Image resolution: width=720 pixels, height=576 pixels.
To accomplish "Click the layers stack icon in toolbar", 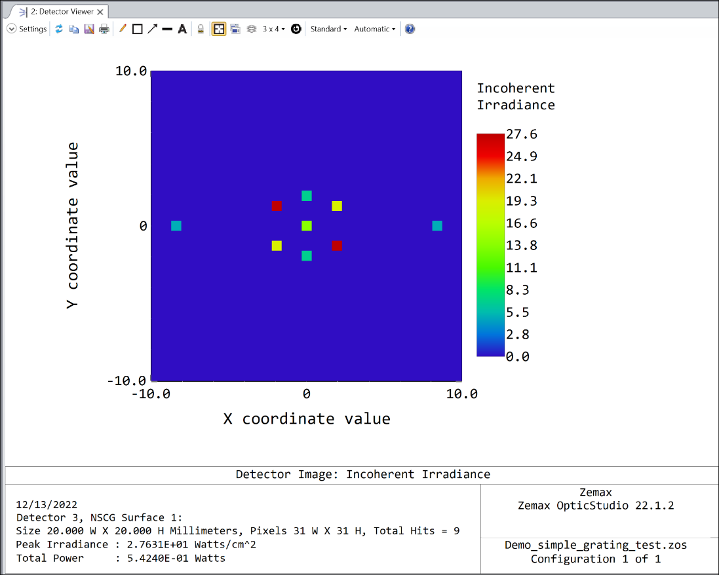I will [x=252, y=29].
